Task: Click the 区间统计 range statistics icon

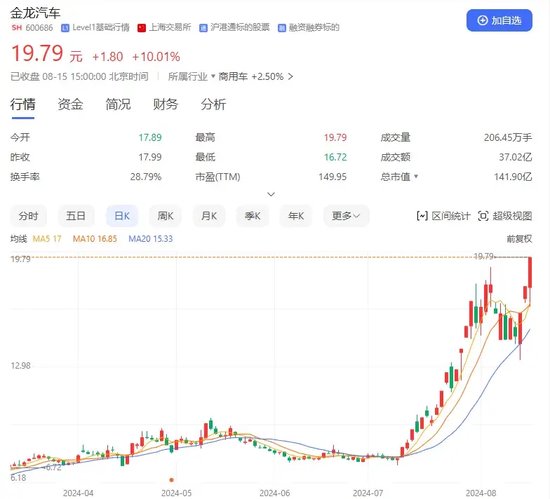Action: click(x=422, y=216)
